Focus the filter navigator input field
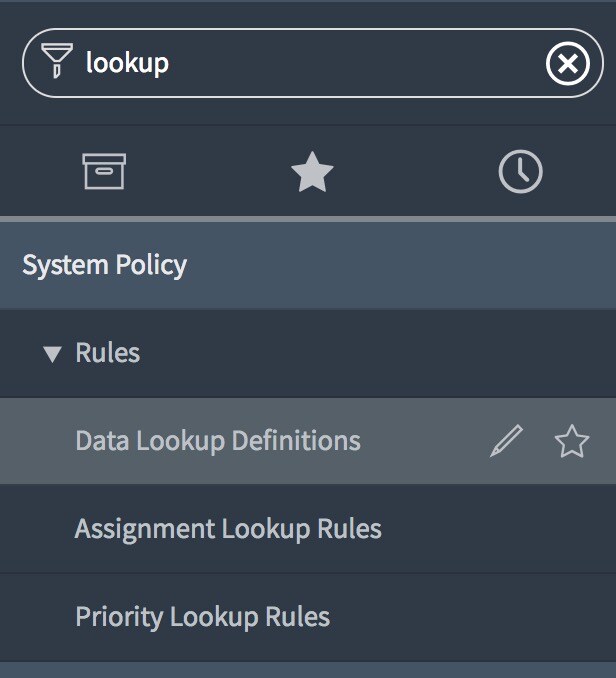Viewport: 616px width, 678px height. [x=313, y=63]
